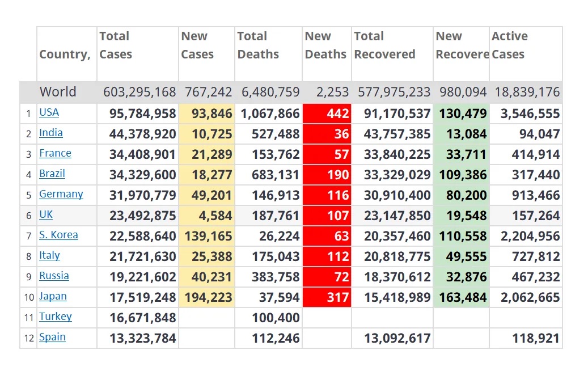Select World new recovered 980,094
The image size is (588, 375).
463,92
